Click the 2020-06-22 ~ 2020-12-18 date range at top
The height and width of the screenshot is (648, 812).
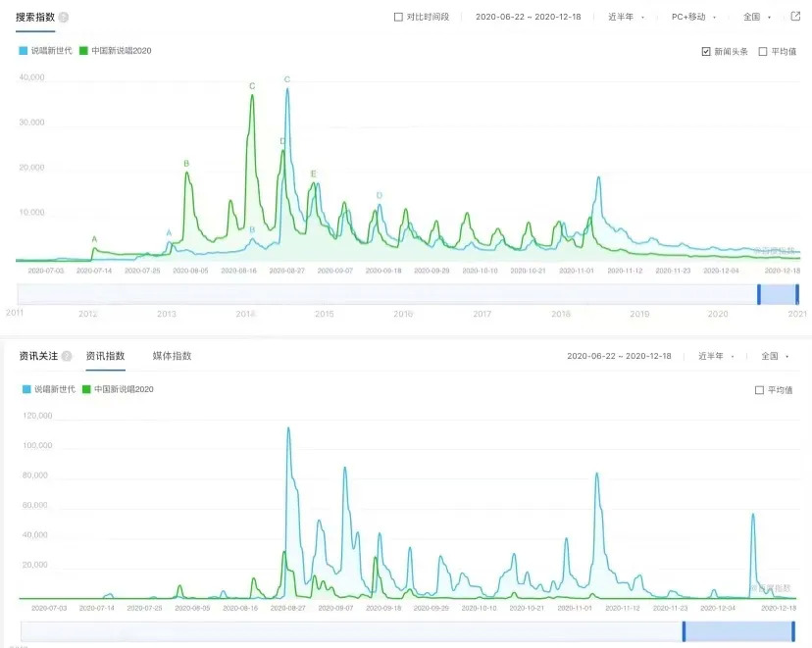click(529, 17)
